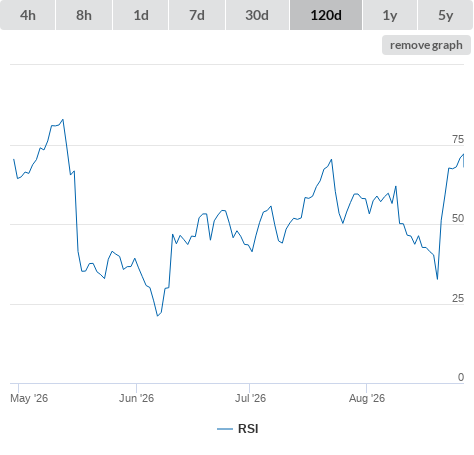Image resolution: width=474 pixels, height=455 pixels.
Task: Click the Jul '26 axis label
Action: [250, 398]
